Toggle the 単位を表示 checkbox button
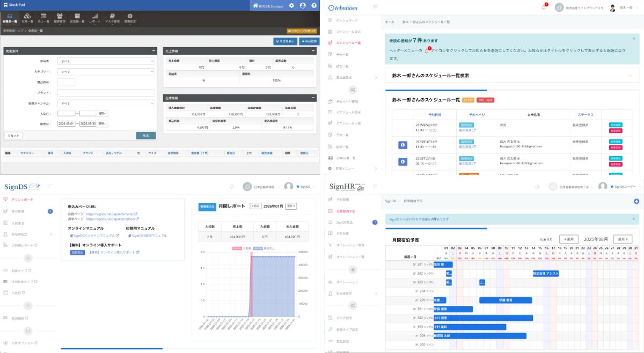This screenshot has height=353, width=644. pyautogui.click(x=285, y=41)
